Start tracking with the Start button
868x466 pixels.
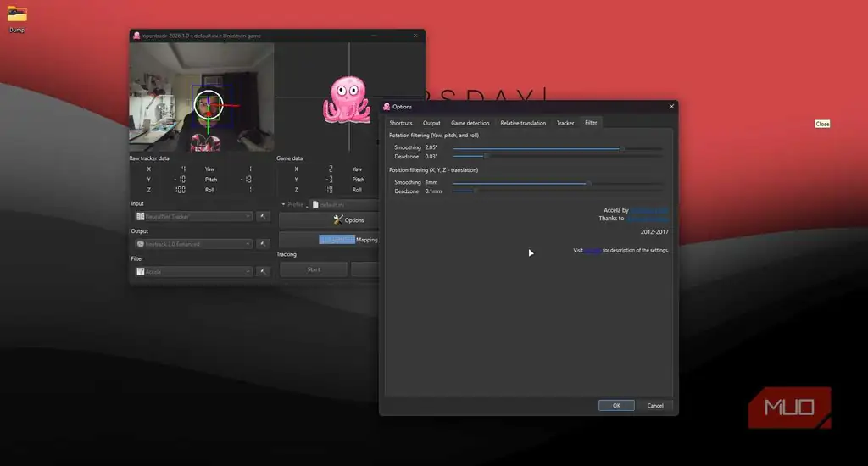pos(314,269)
